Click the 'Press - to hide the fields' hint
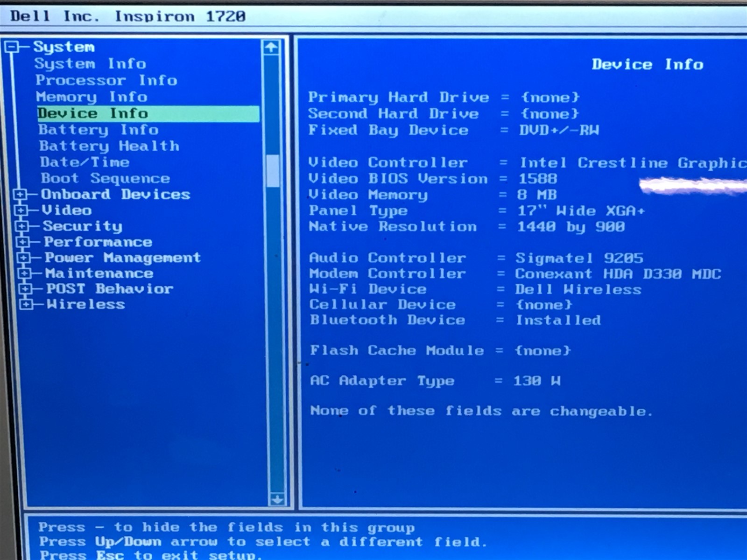747x560 pixels. tap(226, 527)
